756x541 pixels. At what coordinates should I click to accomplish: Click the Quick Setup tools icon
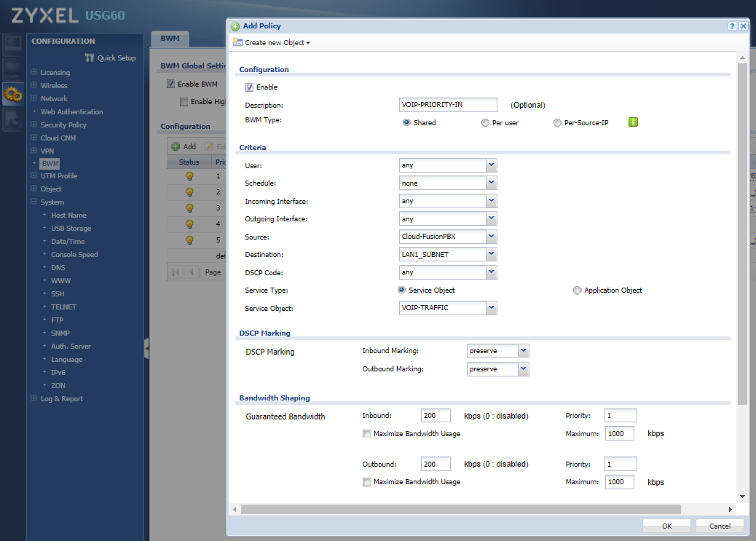(x=90, y=58)
